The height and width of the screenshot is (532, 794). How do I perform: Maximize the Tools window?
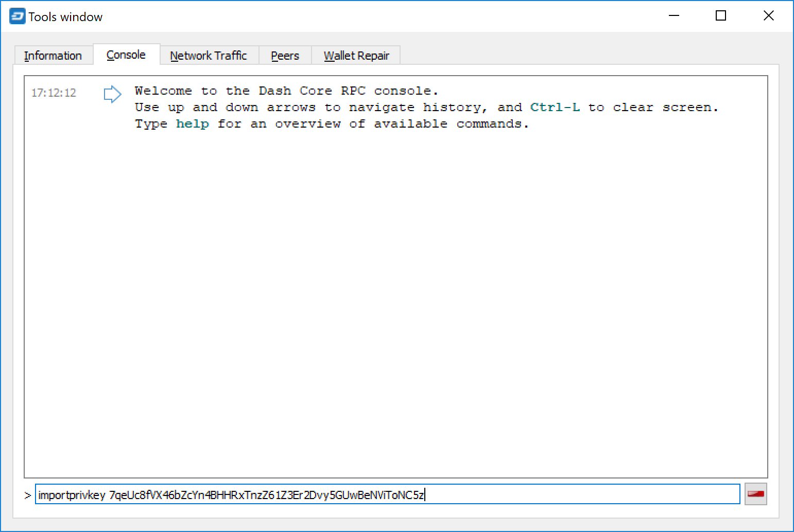(721, 16)
